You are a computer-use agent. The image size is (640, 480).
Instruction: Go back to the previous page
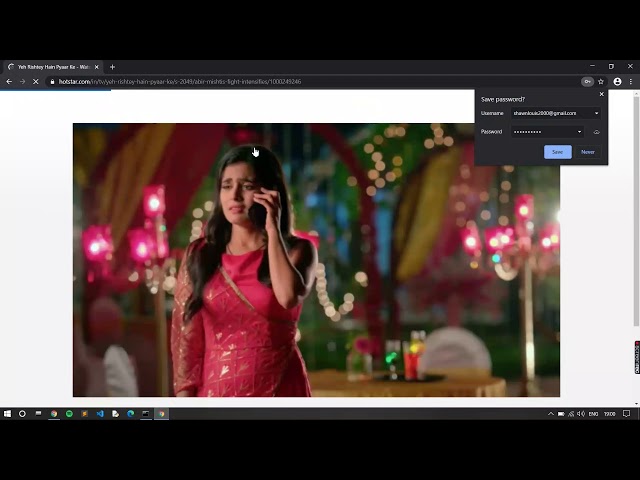[x=9, y=82]
